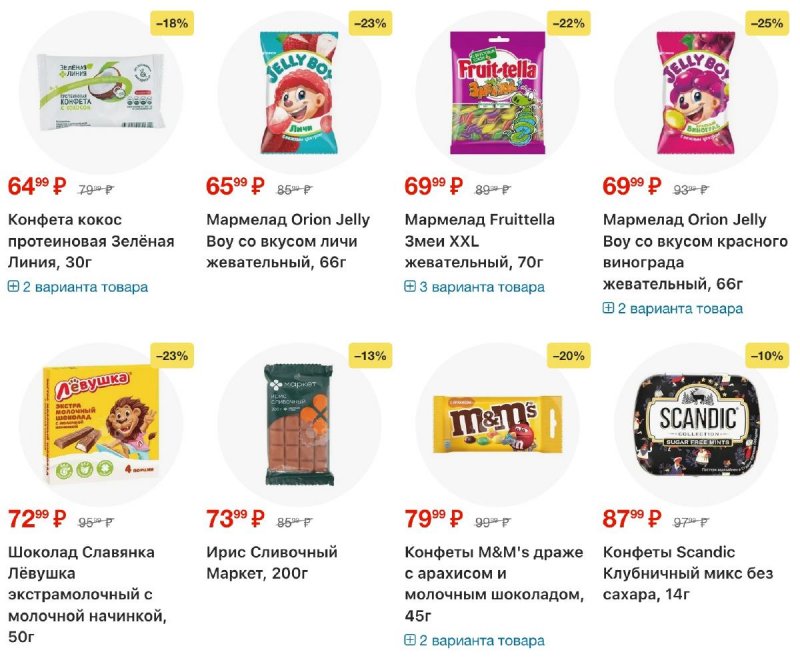Click the 87.99 ₽ price of Scandic
This screenshot has height=662, width=800.
coord(632,518)
